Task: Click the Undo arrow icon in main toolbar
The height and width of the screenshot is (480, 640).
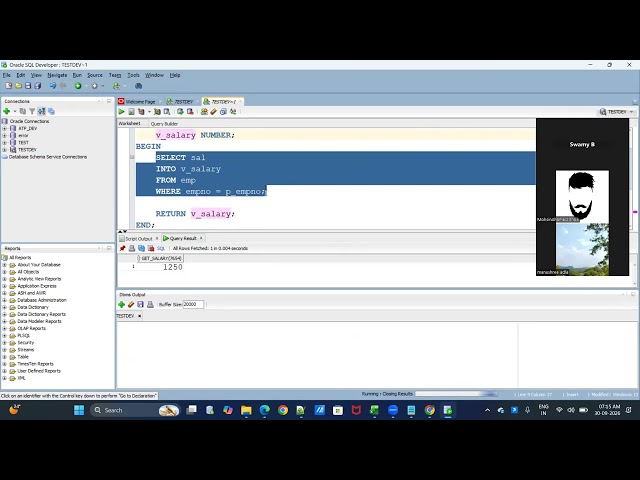Action: [x=53, y=86]
